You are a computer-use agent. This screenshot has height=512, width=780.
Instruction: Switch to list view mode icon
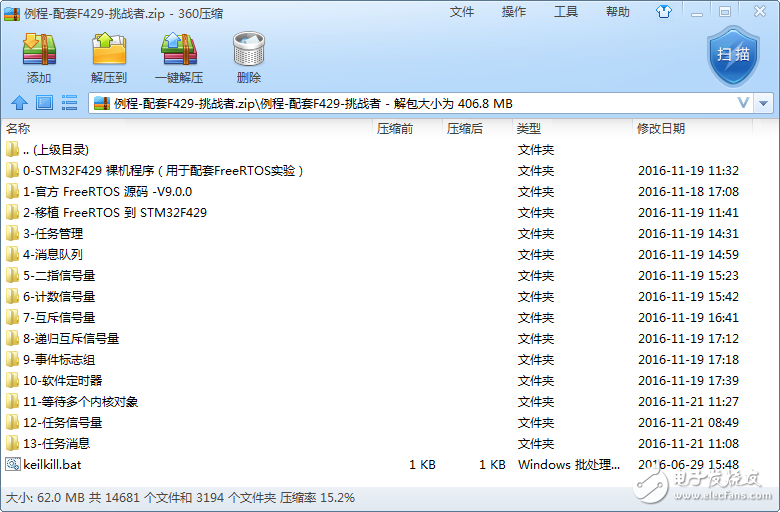tap(69, 103)
